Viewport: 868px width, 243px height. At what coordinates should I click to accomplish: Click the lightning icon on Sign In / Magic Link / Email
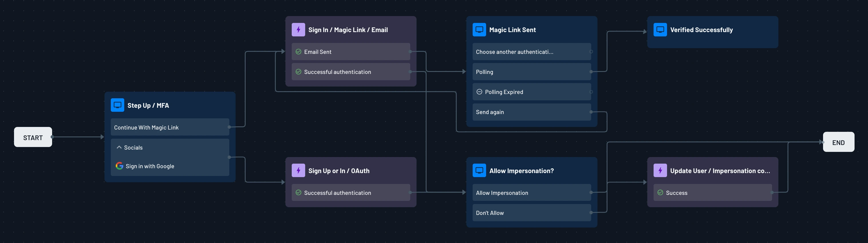(x=298, y=29)
